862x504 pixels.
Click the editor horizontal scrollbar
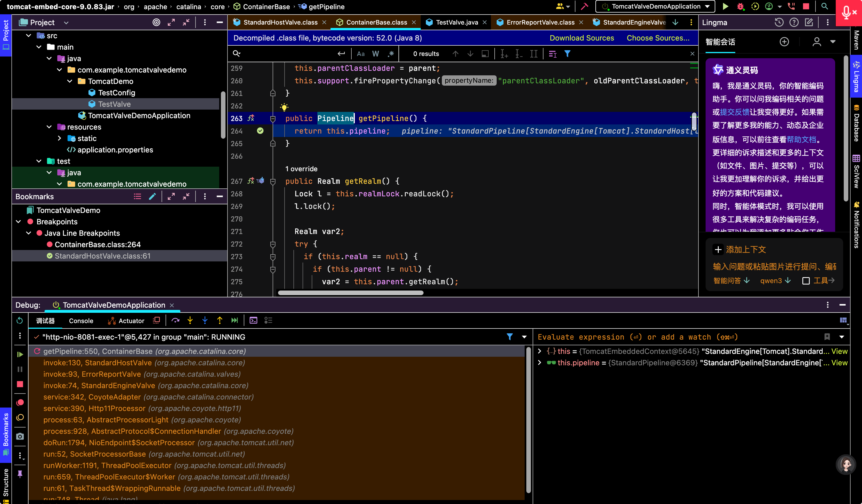pos(351,293)
